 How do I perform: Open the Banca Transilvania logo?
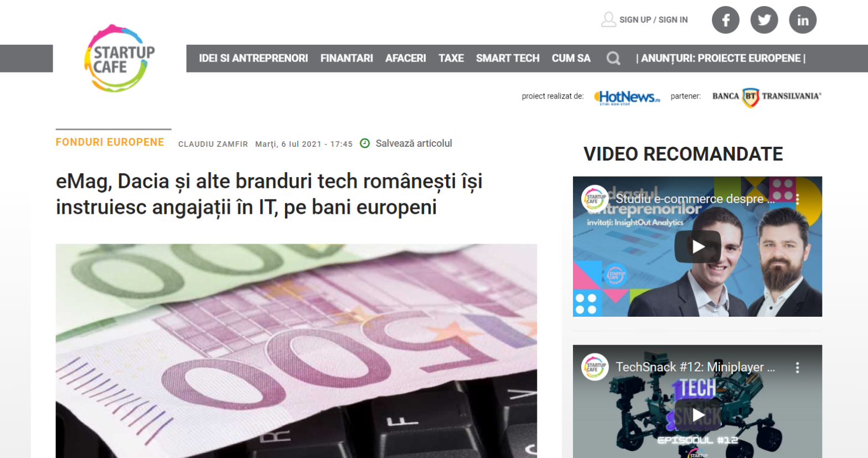point(767,96)
